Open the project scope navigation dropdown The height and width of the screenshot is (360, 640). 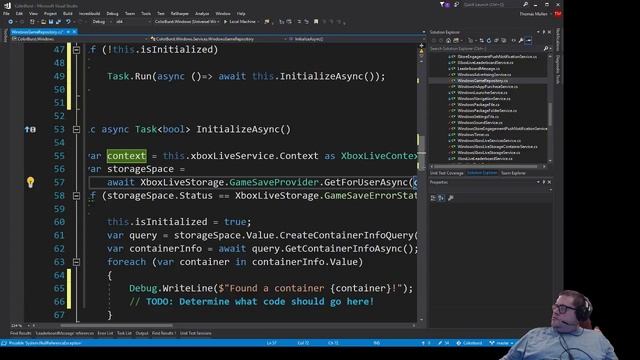pyautogui.click(x=80, y=39)
